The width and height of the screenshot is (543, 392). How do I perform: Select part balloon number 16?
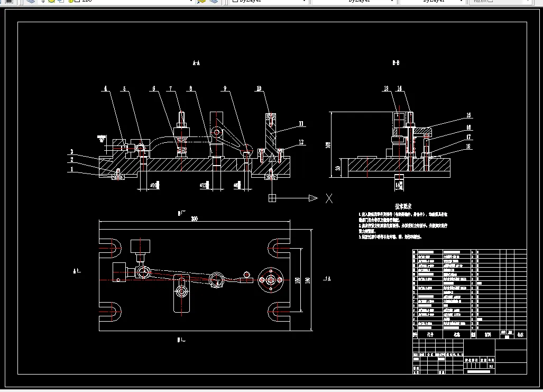coord(468,127)
